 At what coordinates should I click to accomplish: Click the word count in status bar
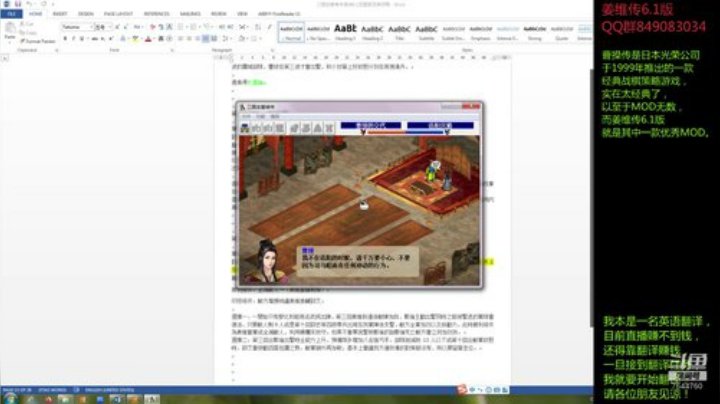tap(52, 390)
